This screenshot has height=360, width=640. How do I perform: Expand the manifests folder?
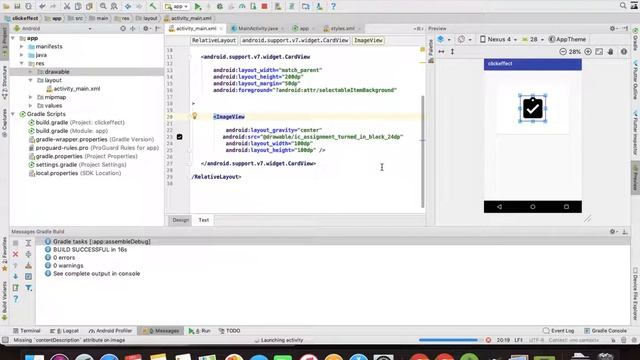(22, 47)
